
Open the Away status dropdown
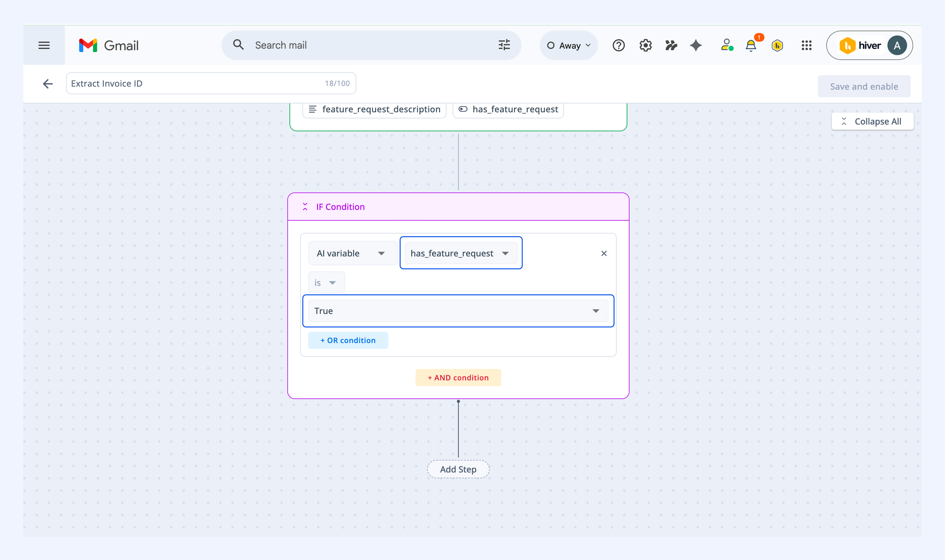pos(568,45)
